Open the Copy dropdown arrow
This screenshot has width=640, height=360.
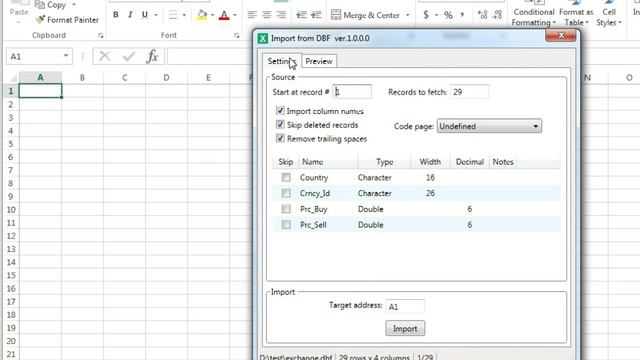74,5
